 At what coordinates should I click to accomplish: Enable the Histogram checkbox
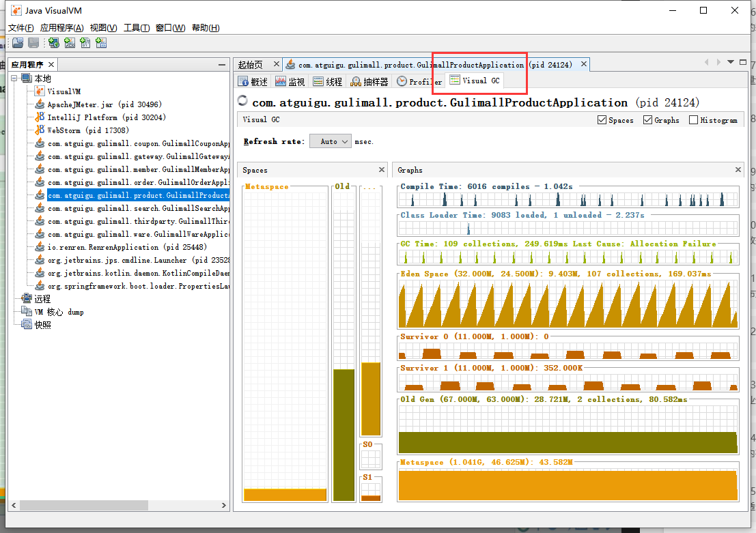[693, 120]
